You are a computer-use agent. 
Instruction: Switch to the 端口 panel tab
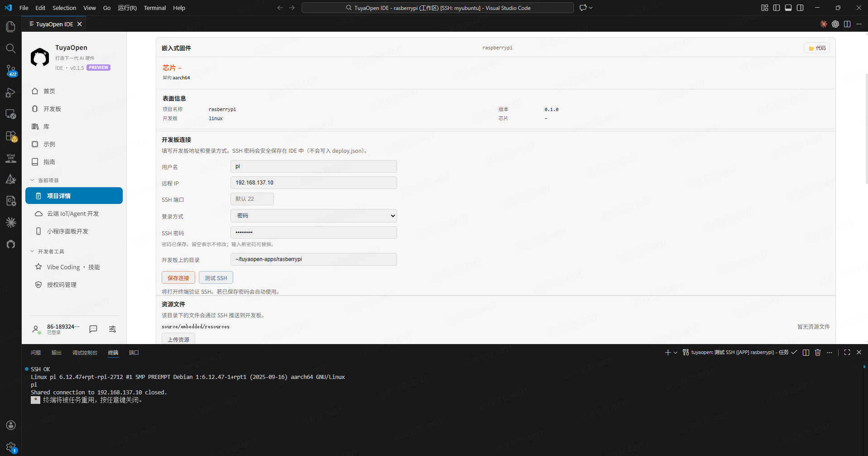coord(134,353)
